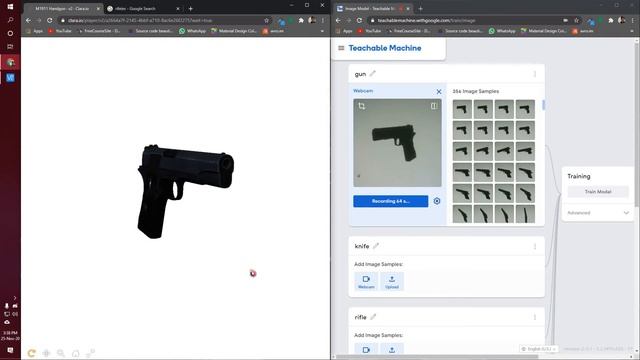Click knife Upload sample button

(x=392, y=281)
